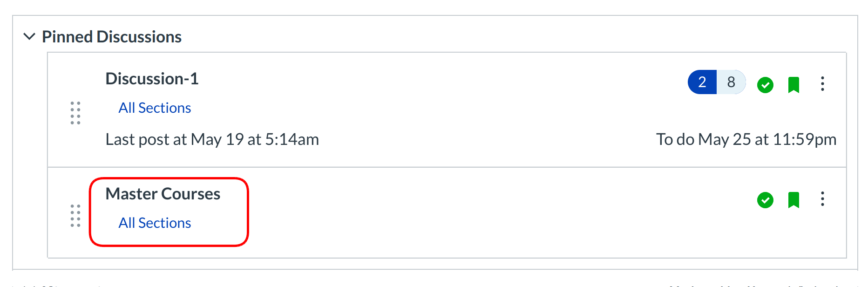
Task: Grab the drag handle for Discussion-1
Action: point(75,113)
